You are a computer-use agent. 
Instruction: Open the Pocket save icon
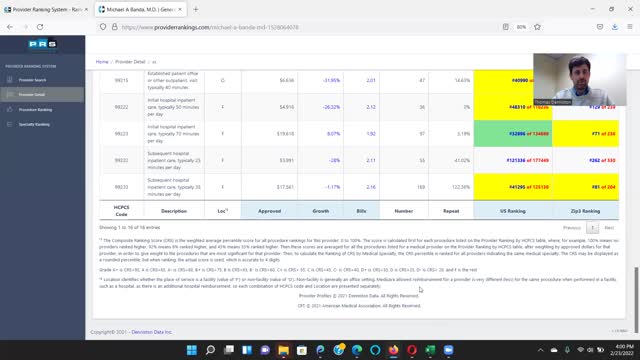click(600, 27)
